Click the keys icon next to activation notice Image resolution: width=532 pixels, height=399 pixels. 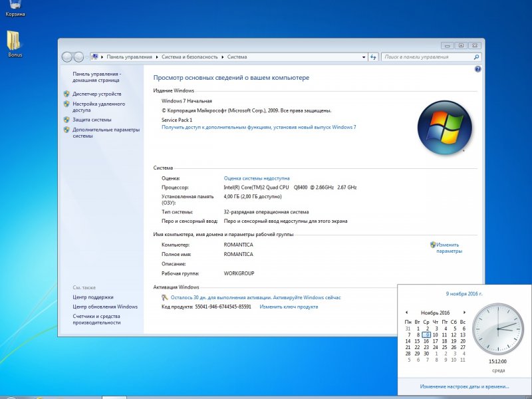[x=165, y=297]
